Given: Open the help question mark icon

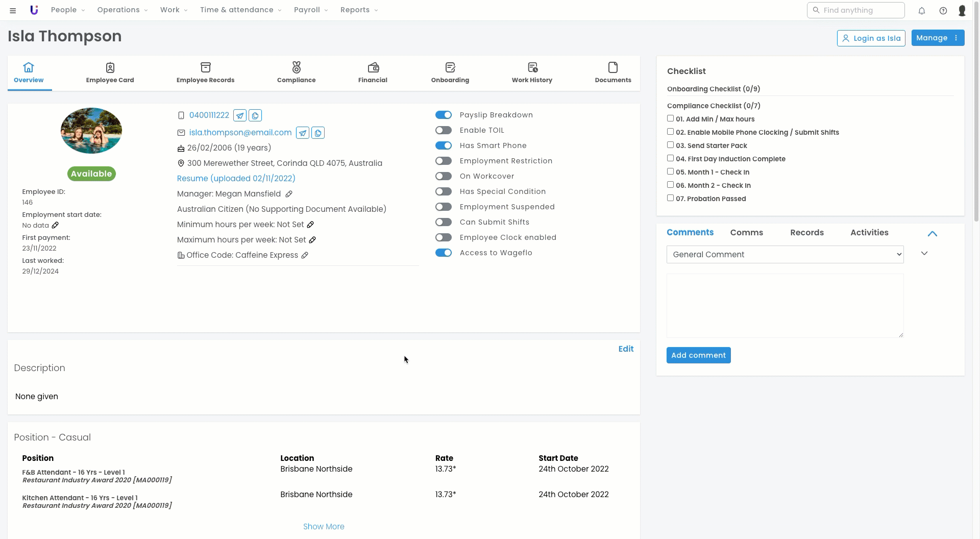Looking at the screenshot, I should pos(943,10).
